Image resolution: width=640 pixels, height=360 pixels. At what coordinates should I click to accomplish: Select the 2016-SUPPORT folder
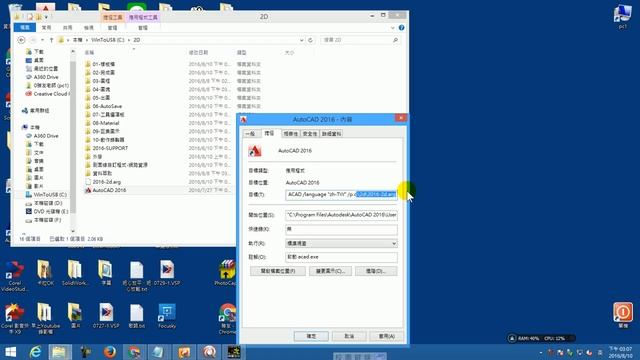[x=110, y=148]
